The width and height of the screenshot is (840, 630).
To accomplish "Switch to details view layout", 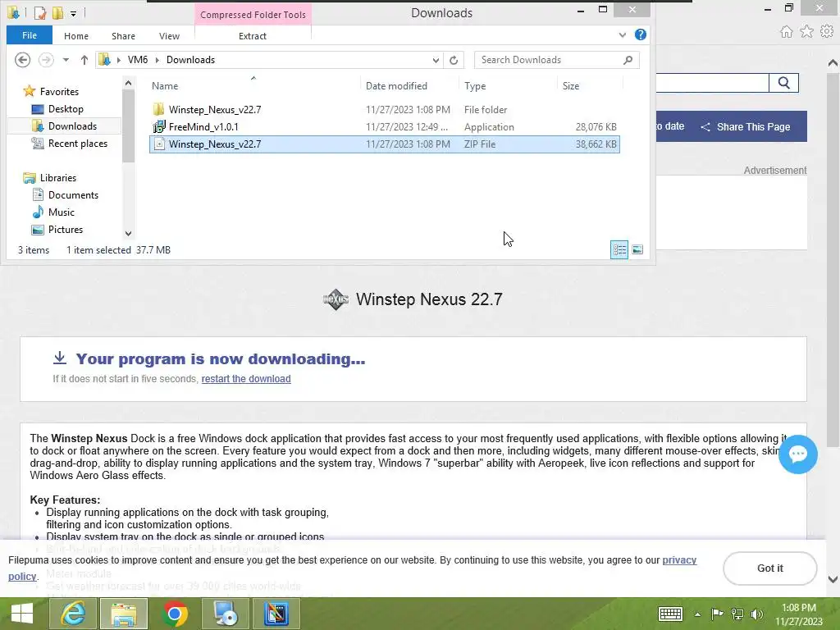I will point(619,249).
